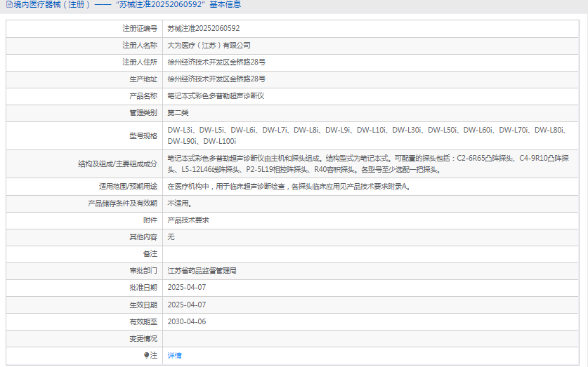Click the bulb icon beside 注 label
The width and height of the screenshot is (588, 367).
146,355
